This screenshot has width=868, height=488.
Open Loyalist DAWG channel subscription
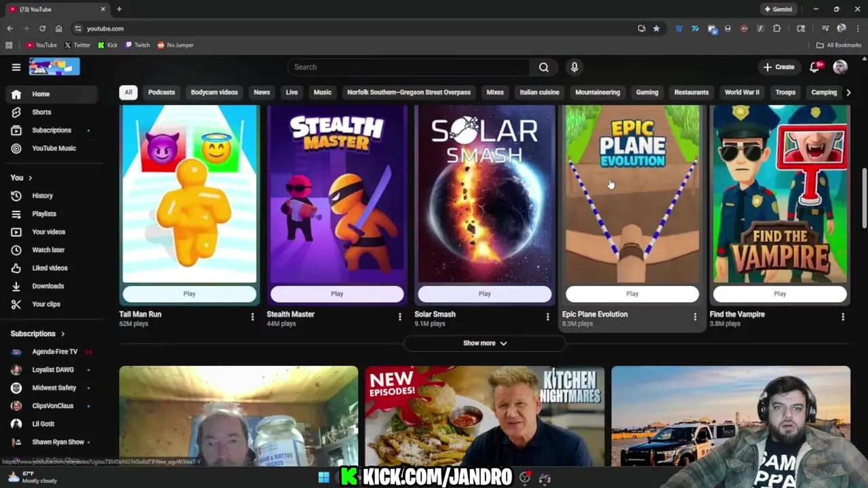click(x=52, y=369)
